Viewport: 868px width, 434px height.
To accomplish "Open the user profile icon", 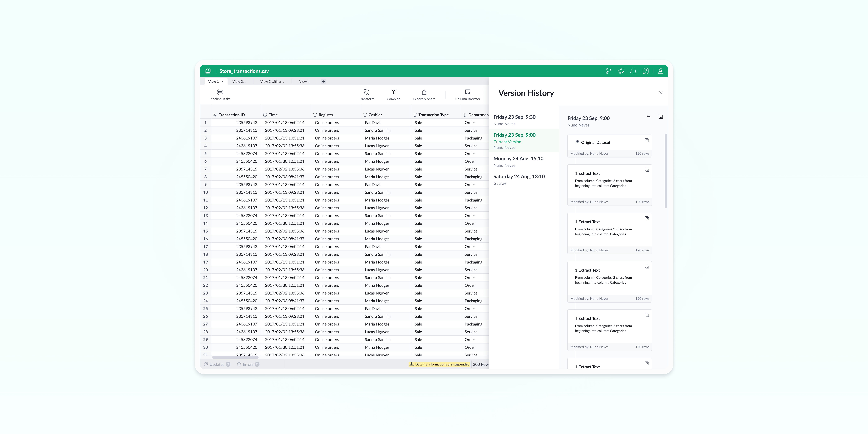I will 660,71.
